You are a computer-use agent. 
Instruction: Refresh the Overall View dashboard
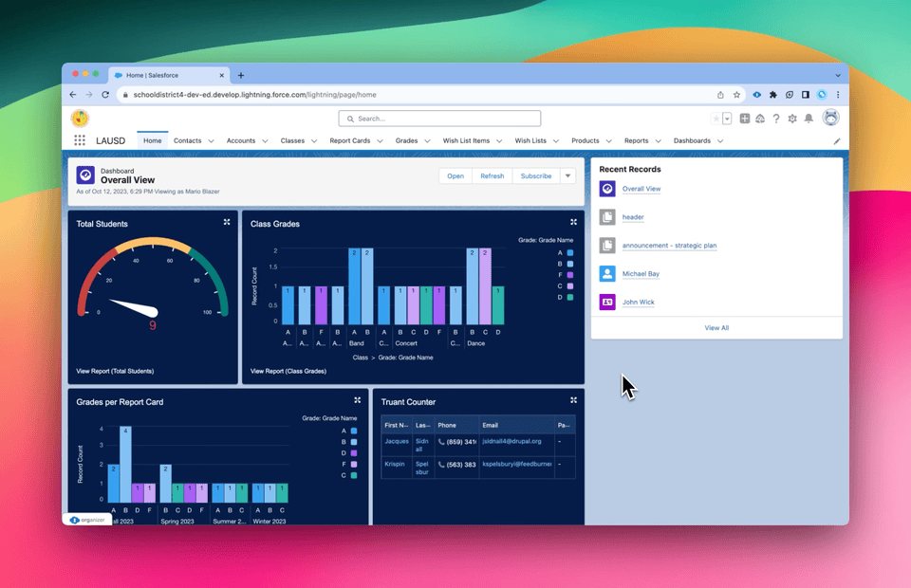[493, 175]
